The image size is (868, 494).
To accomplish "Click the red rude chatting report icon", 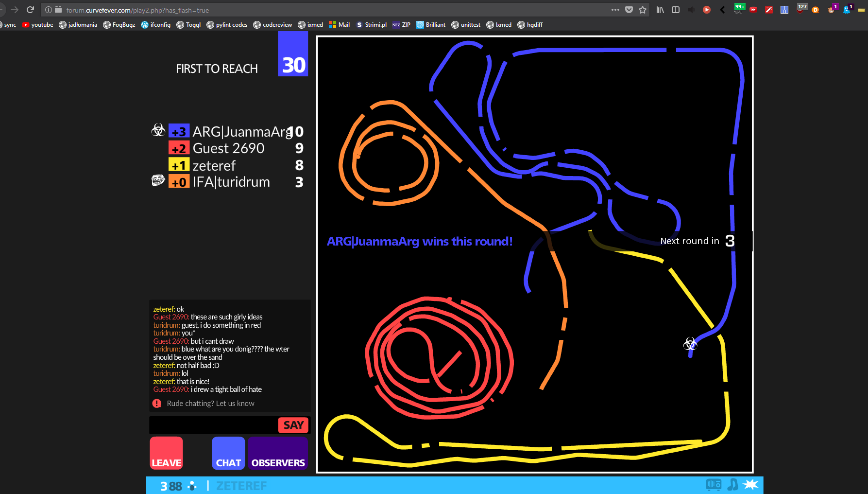I will tap(157, 404).
